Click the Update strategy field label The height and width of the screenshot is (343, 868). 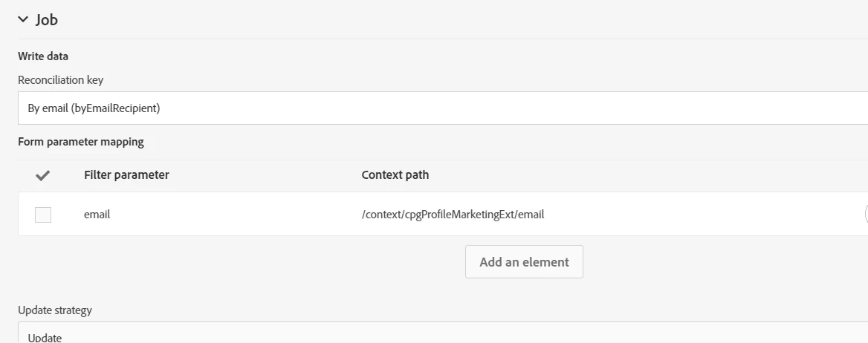click(x=55, y=310)
